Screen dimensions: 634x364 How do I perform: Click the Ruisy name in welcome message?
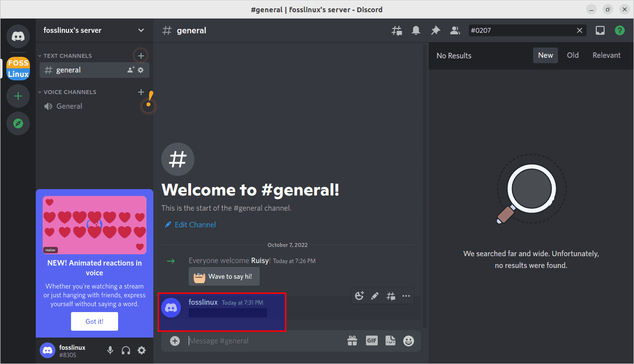pos(260,261)
